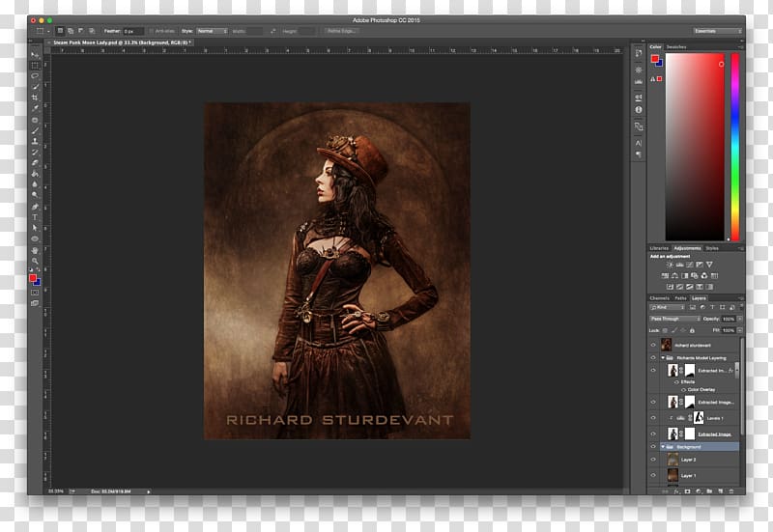Hide the Background group eye icon
Screen dimensions: 773x532
click(653, 447)
